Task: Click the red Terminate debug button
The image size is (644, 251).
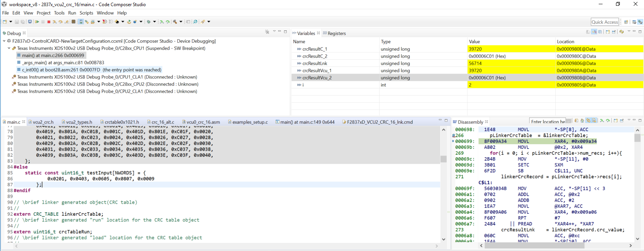Action: click(x=49, y=22)
